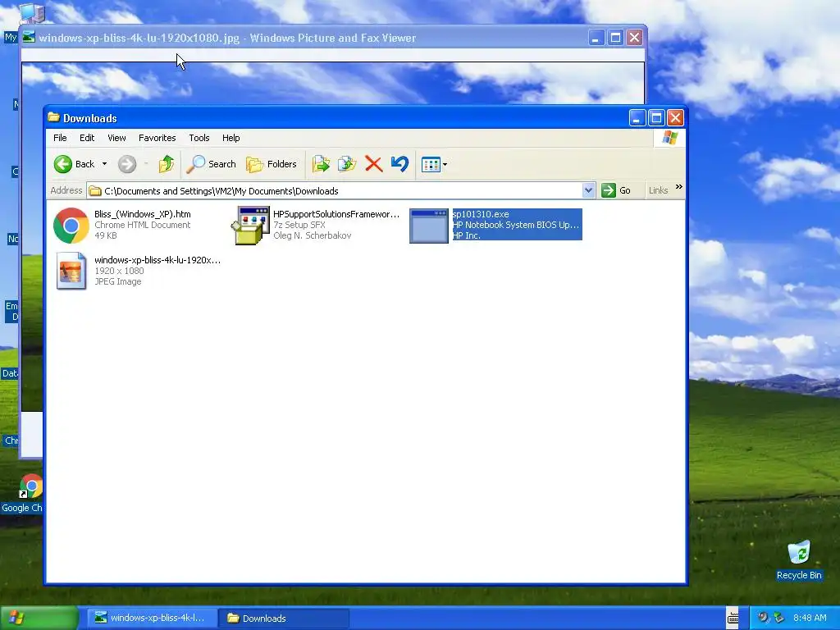Viewport: 840px width, 630px height.
Task: Click the green Back arrow button
Action: point(63,164)
